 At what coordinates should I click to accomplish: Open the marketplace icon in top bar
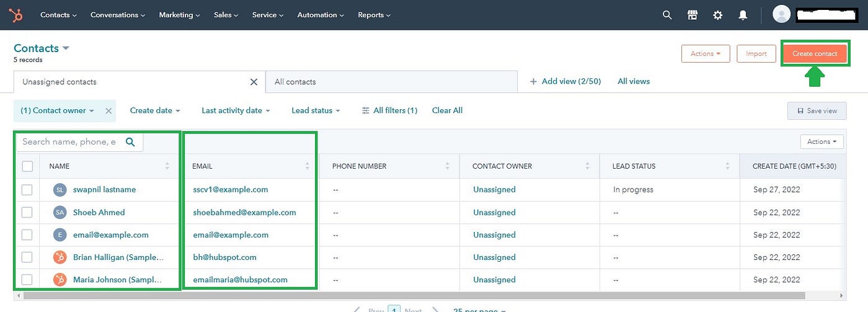pos(693,15)
